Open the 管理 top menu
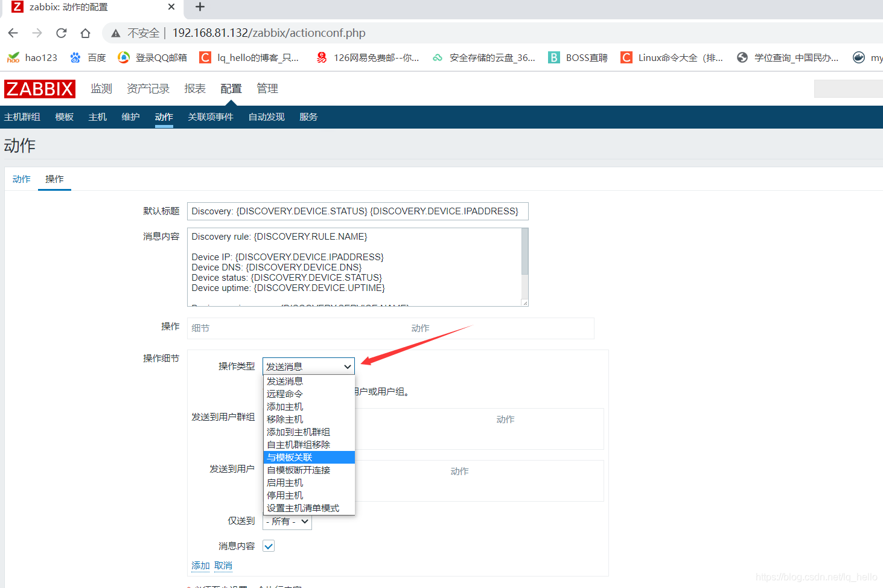This screenshot has height=588, width=883. (x=267, y=89)
